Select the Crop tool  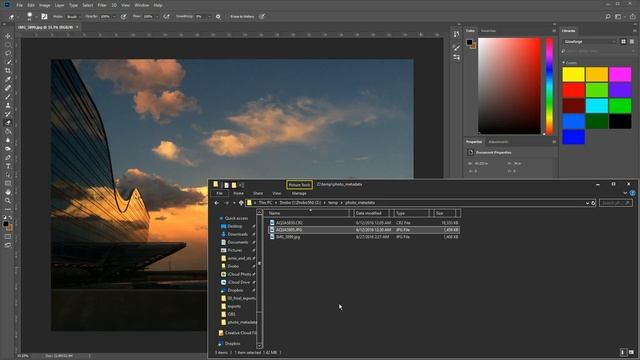point(8,71)
